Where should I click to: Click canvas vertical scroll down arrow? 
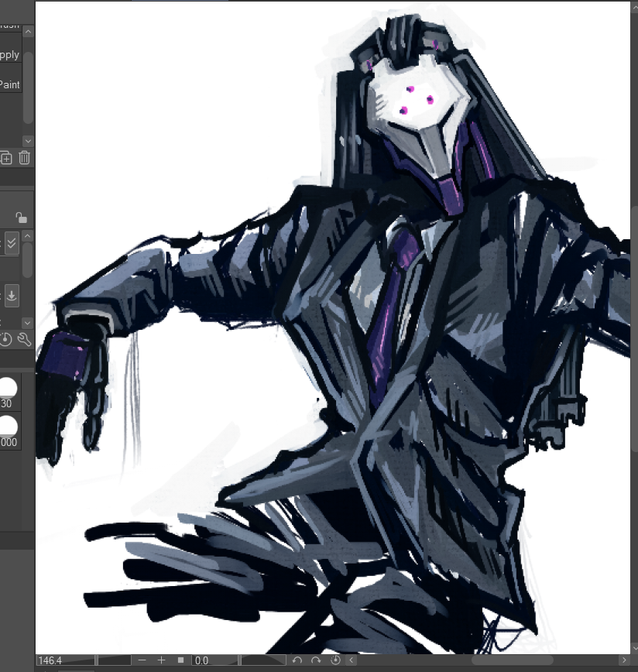(635, 649)
